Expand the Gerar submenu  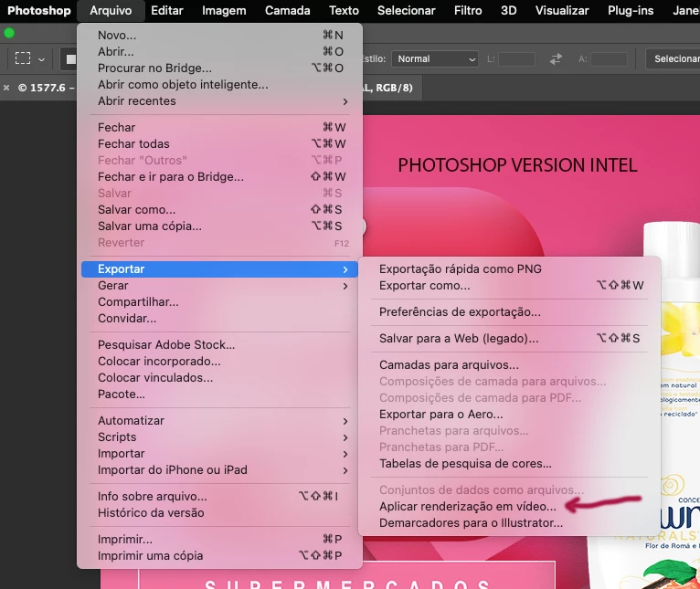219,286
